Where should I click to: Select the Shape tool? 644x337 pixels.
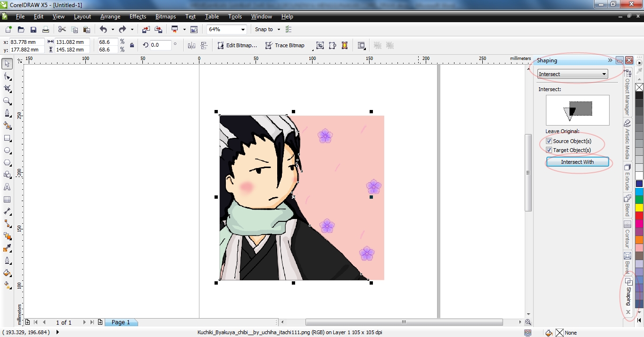tap(7, 76)
